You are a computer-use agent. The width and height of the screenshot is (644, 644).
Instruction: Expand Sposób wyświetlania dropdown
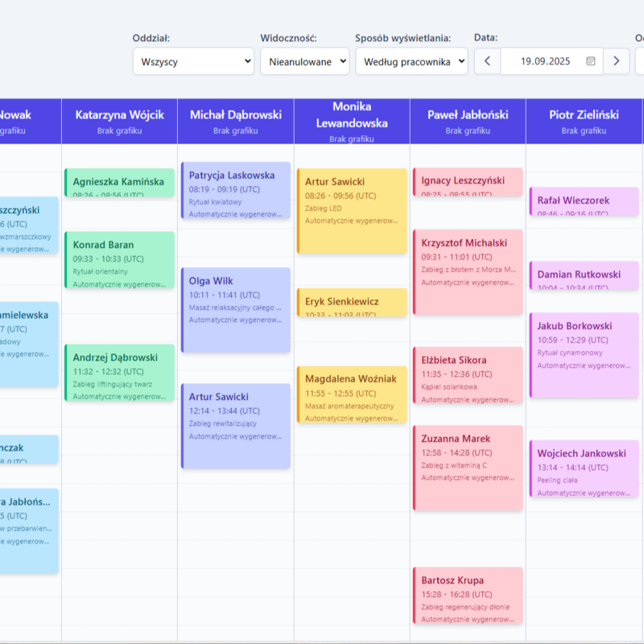[x=411, y=61]
